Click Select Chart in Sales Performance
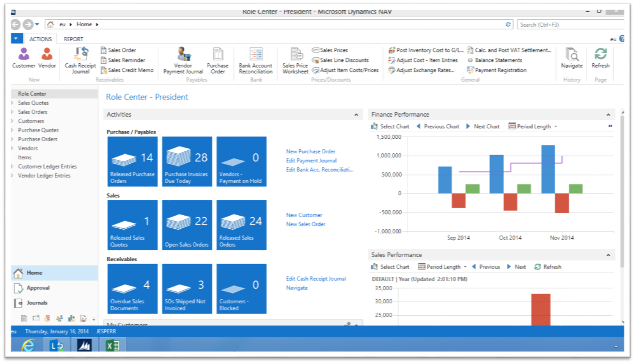Image resolution: width=635 pixels, height=364 pixels. coord(390,267)
